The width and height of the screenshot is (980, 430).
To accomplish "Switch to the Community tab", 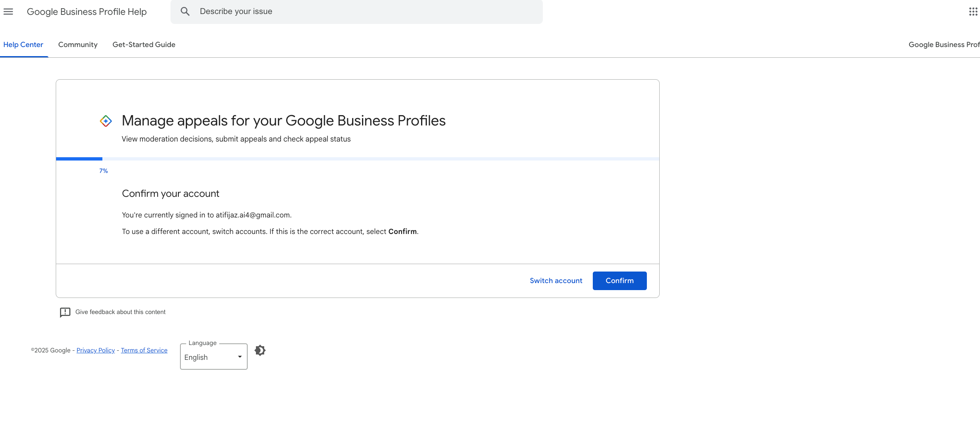I will (78, 45).
